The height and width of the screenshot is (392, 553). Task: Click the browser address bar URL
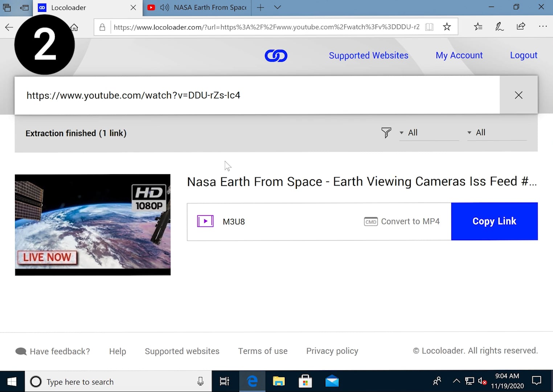pos(266,27)
